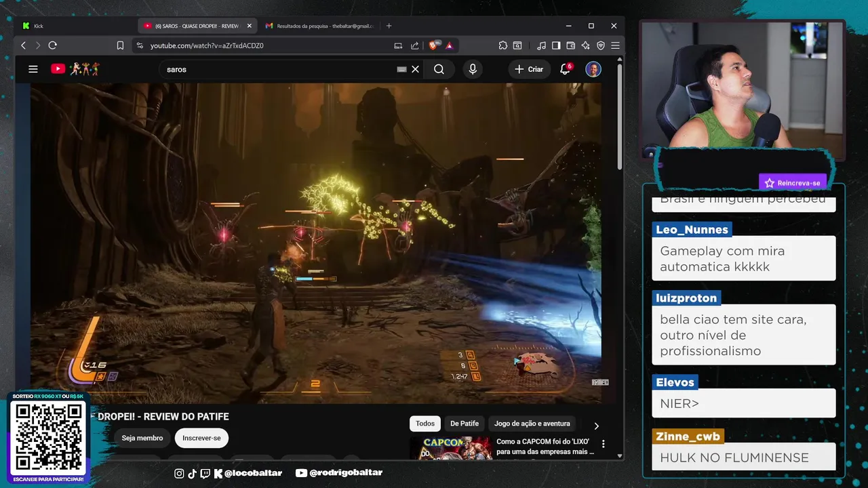
Task: Click Seja membro button
Action: [x=142, y=438]
